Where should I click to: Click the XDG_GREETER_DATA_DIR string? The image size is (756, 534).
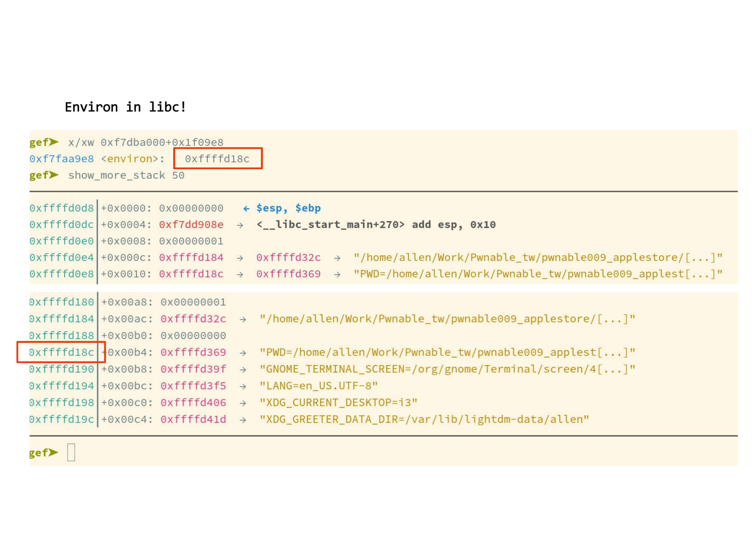tap(424, 419)
